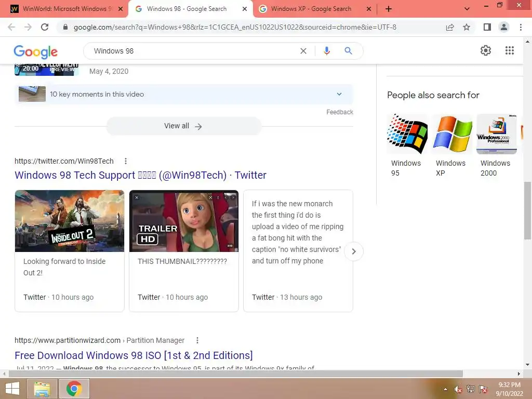Screen dimensions: 532x399
Task: Open Free Download Windows 98 ISO link
Action: pos(134,355)
